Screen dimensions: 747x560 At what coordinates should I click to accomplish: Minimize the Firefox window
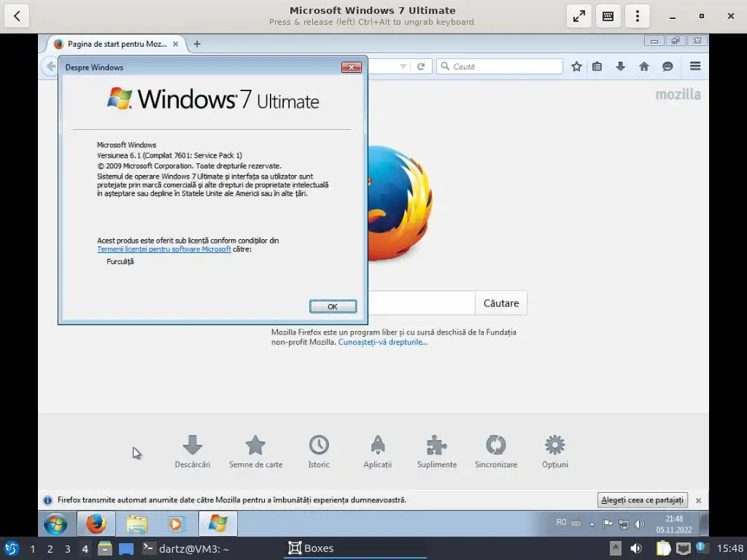pyautogui.click(x=654, y=41)
